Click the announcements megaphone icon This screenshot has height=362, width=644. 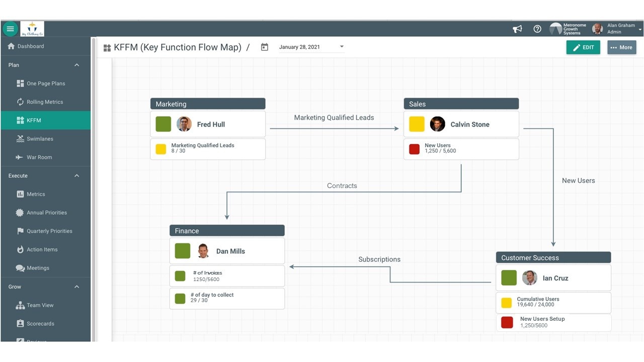(517, 29)
